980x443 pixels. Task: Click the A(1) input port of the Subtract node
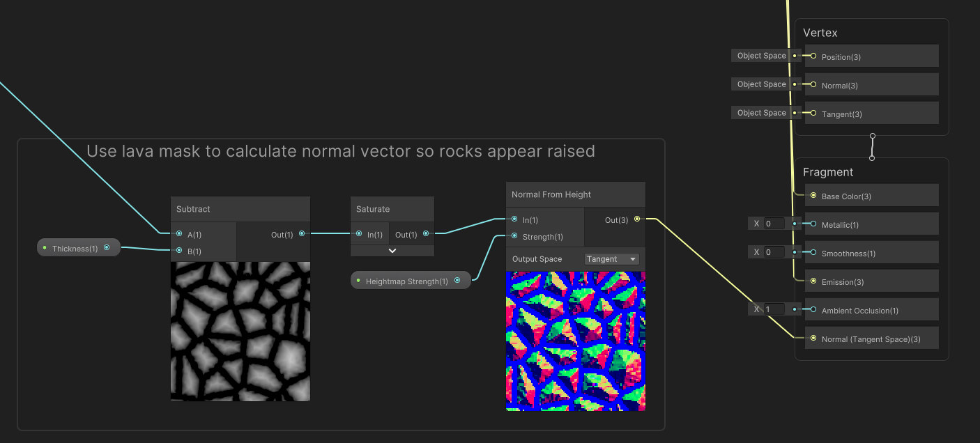click(x=179, y=234)
